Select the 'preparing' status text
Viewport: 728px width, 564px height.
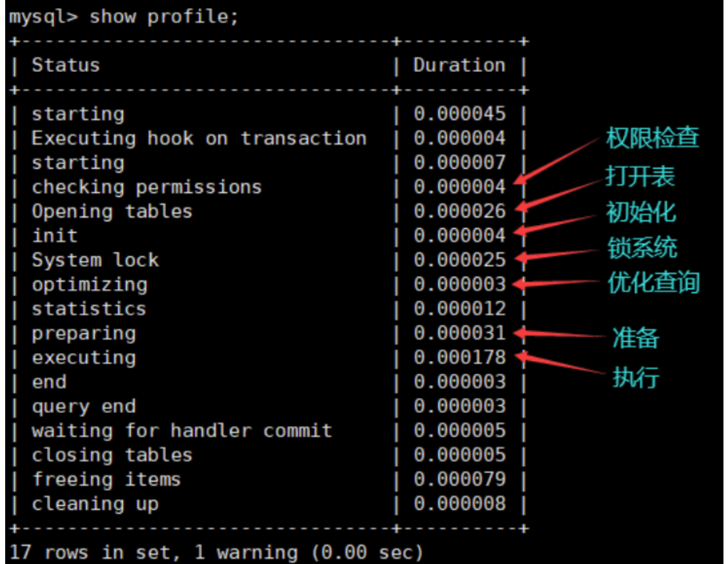(x=84, y=334)
